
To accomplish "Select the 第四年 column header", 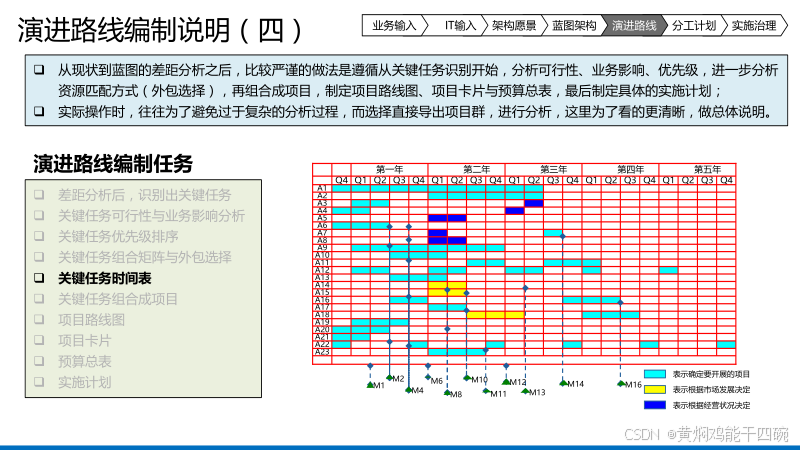I will [x=630, y=169].
